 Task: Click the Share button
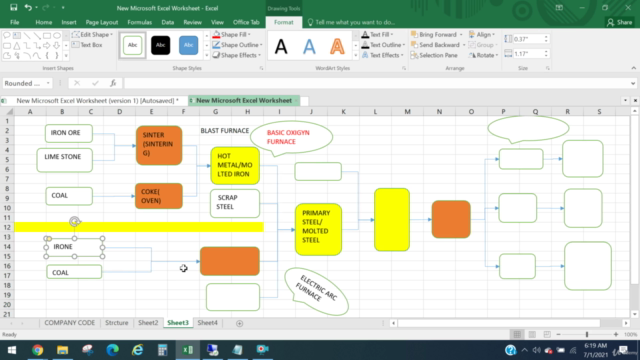tap(620, 22)
